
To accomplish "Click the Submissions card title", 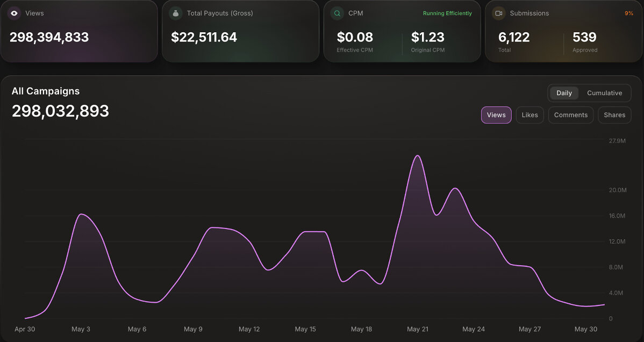I will (x=529, y=13).
